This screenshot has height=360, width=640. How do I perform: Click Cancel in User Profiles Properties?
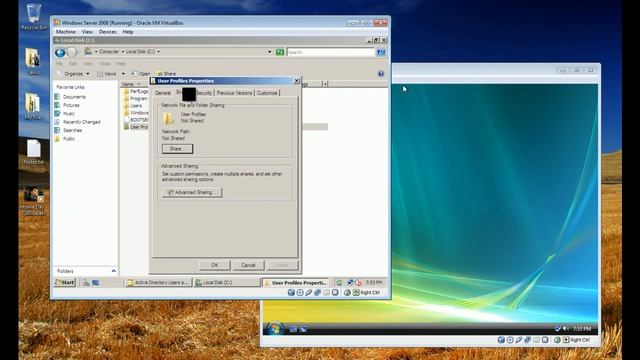248,265
